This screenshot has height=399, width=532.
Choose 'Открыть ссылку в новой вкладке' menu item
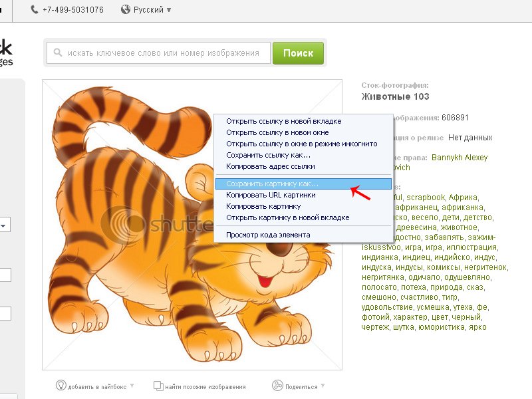tap(283, 121)
